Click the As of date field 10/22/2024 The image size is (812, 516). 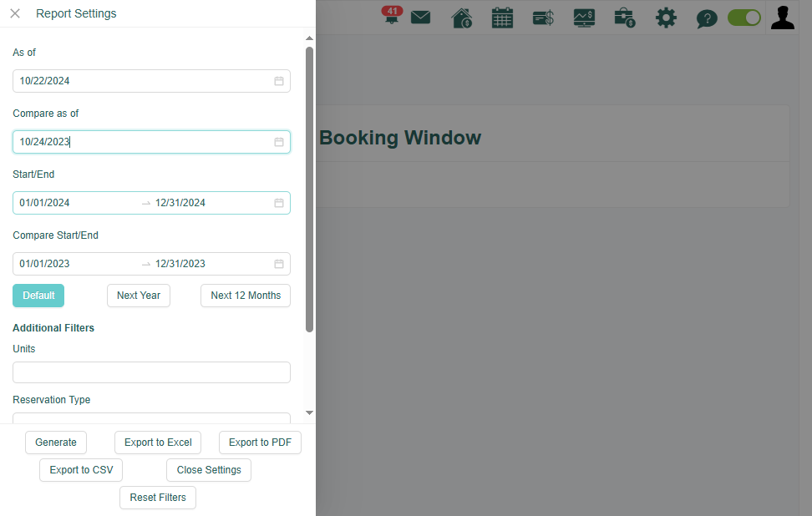tap(151, 81)
